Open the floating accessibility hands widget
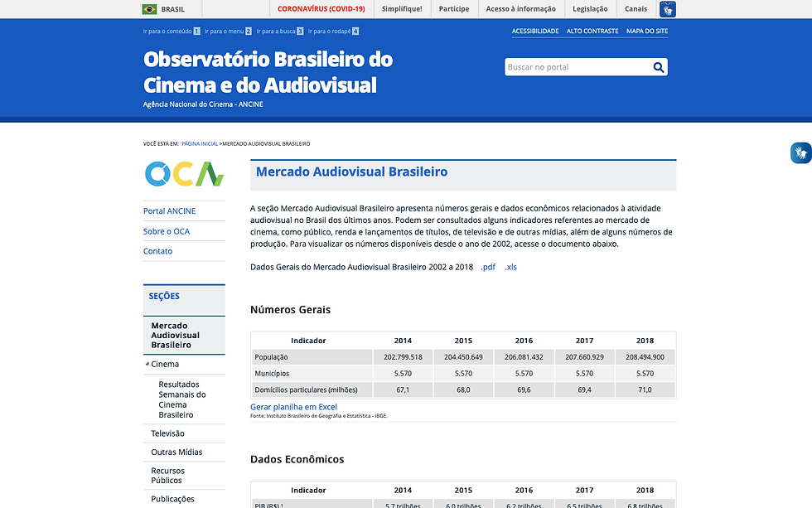This screenshot has width=812, height=508. [801, 152]
